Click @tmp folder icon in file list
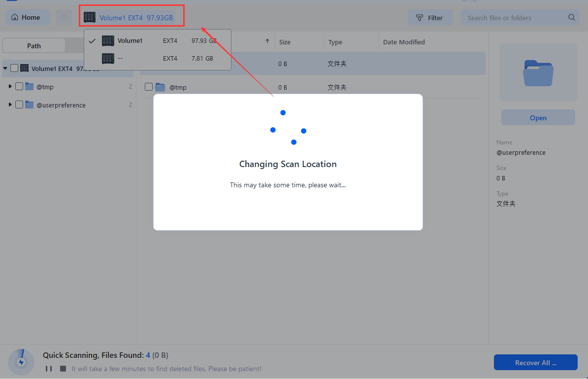588x379 pixels. [x=160, y=87]
